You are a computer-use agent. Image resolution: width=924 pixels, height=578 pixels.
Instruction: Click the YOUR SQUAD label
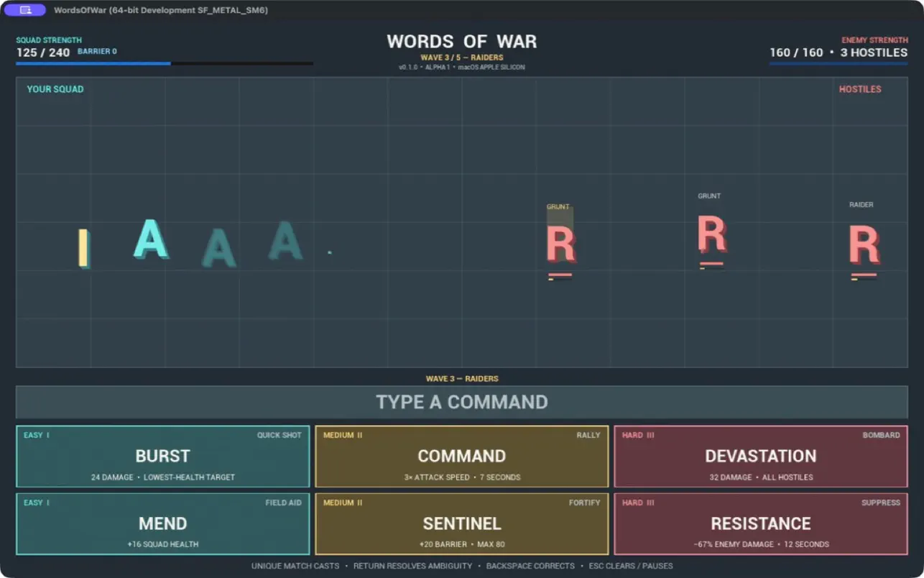(x=55, y=89)
